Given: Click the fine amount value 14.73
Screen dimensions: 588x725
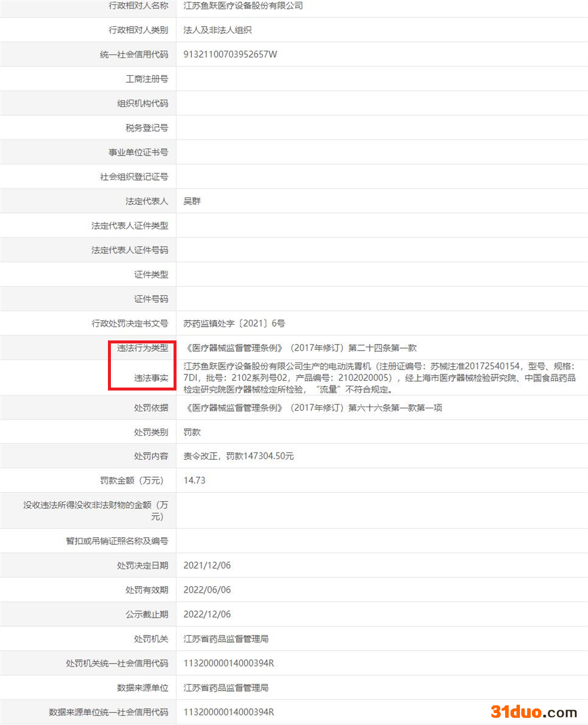Looking at the screenshot, I should click(194, 481).
